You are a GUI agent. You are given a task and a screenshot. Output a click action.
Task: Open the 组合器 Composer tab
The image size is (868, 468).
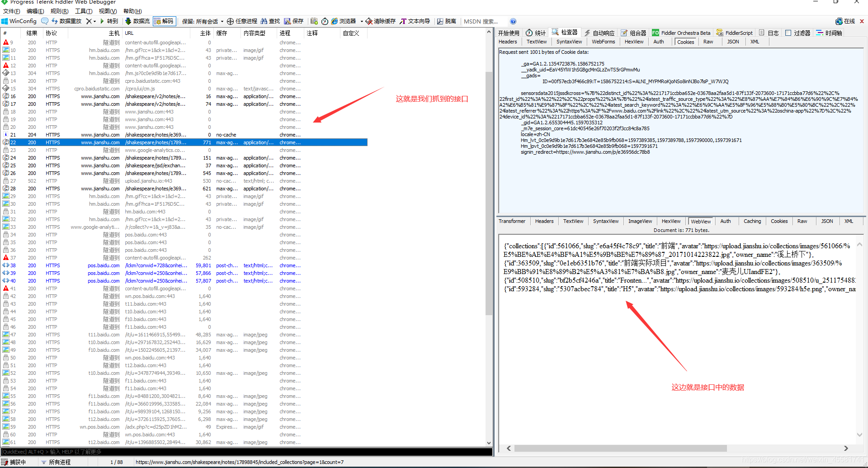[633, 33]
